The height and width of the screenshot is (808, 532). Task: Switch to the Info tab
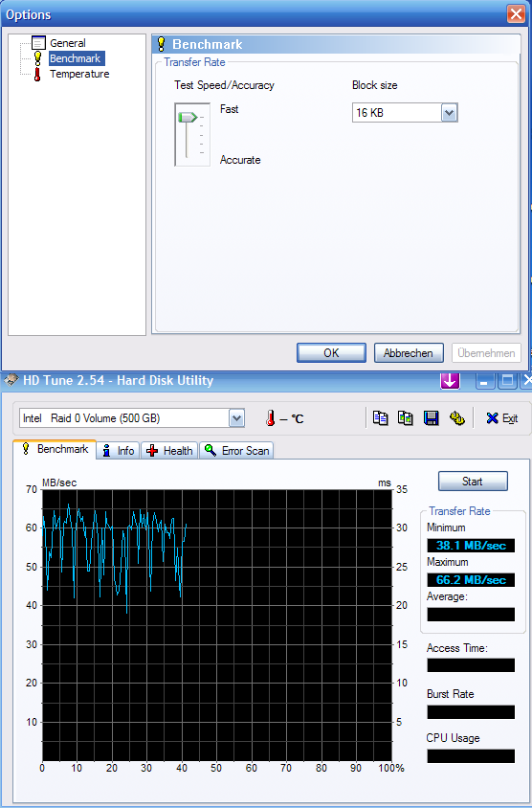coord(118,450)
